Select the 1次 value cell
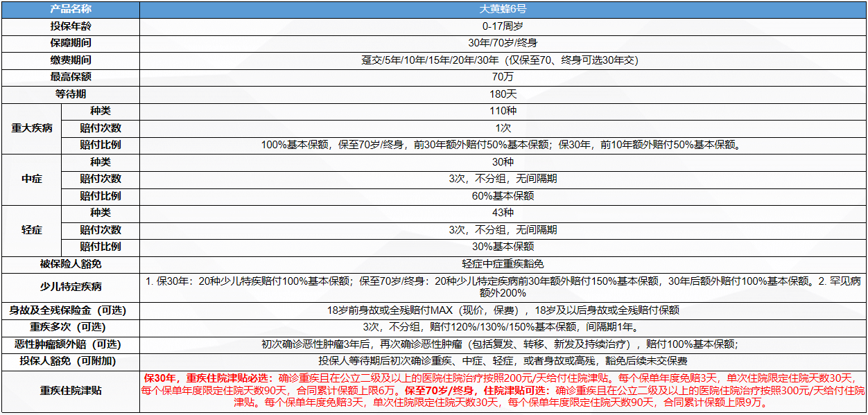 click(503, 128)
